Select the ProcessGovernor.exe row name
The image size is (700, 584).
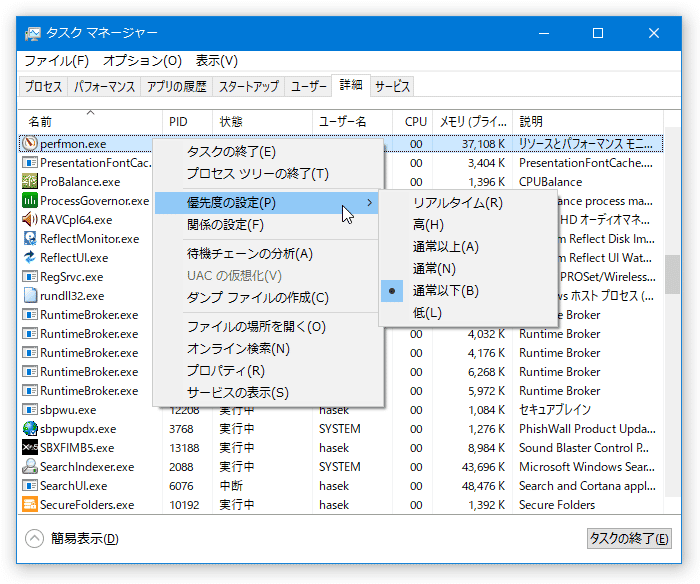click(x=95, y=201)
